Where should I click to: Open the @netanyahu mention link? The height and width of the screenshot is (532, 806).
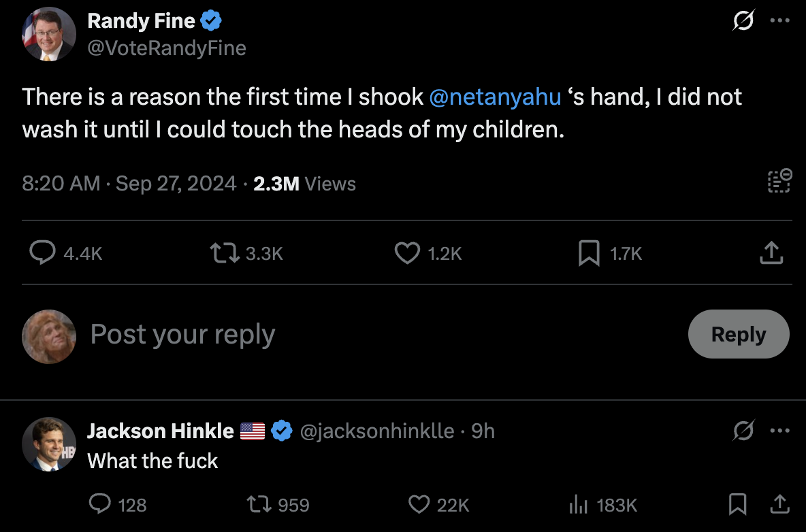tap(496, 97)
